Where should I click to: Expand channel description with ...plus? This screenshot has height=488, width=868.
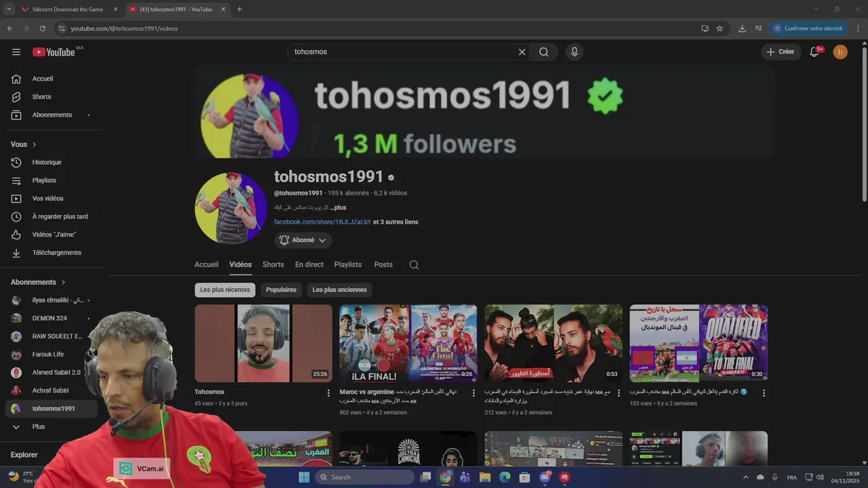coord(338,207)
